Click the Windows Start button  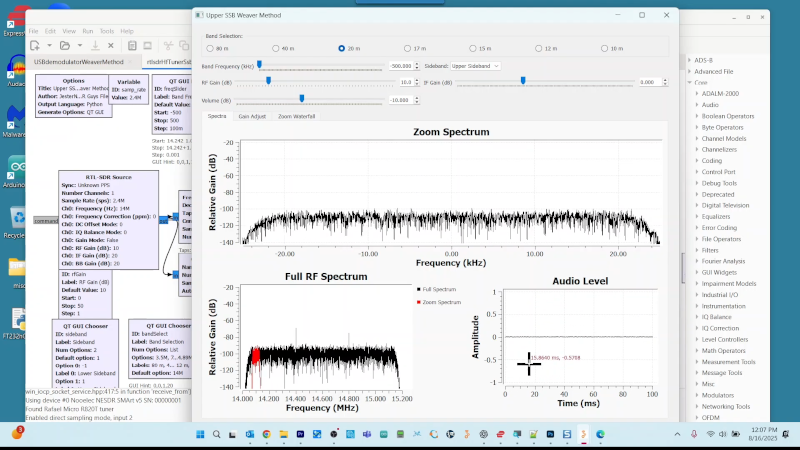click(x=199, y=433)
